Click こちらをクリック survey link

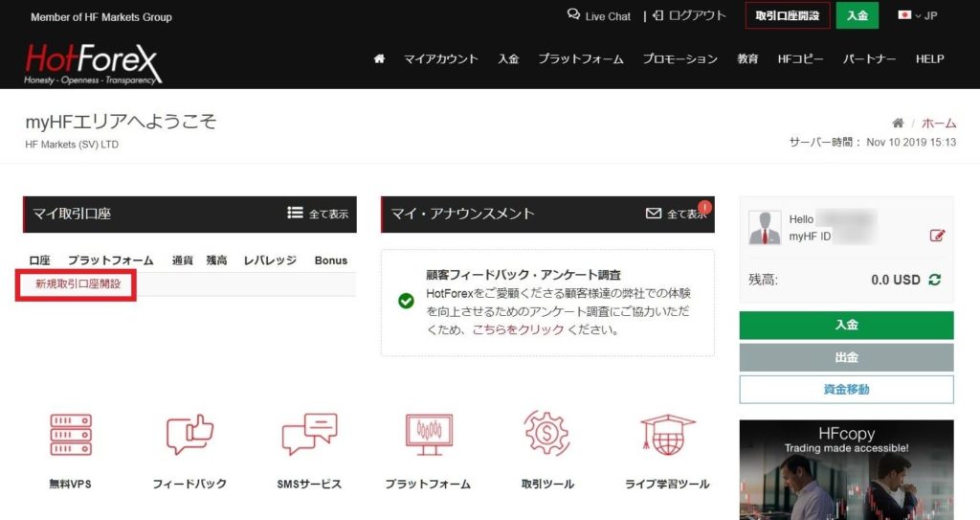[x=518, y=329]
